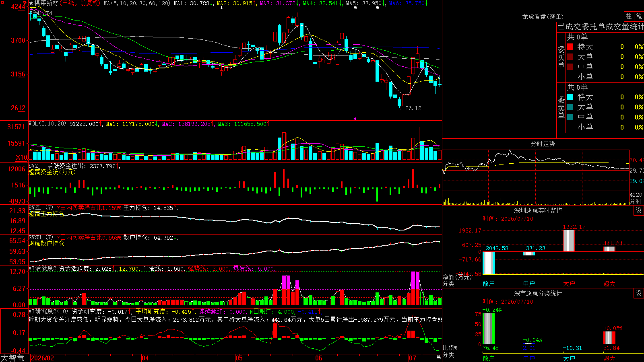Click the dark red 中单 buy order swatch
Screen dimensions: 644x362
(x=570, y=67)
